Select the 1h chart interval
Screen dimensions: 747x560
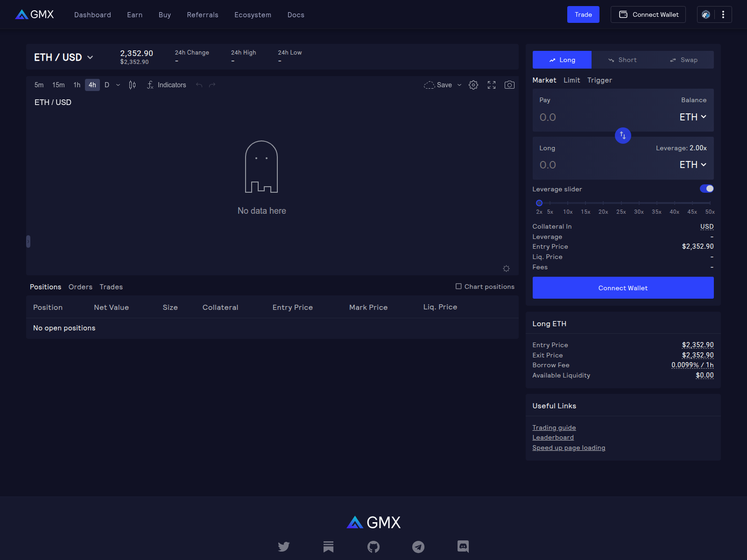(x=77, y=85)
